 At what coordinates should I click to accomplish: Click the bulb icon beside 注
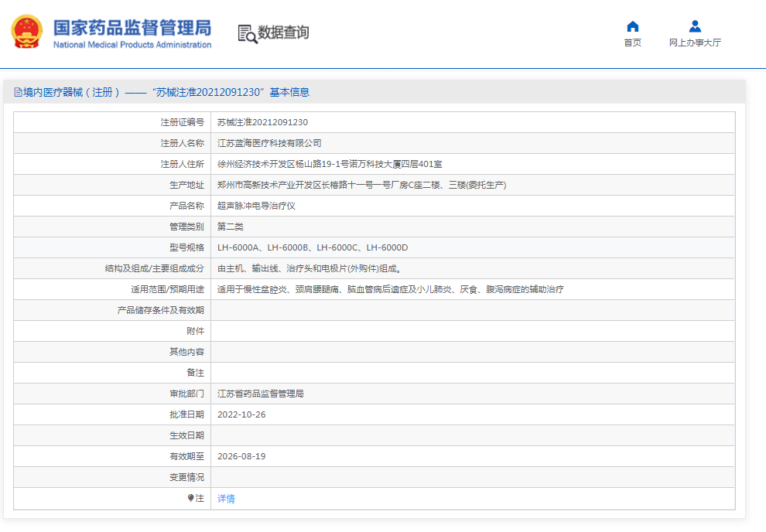[190, 499]
